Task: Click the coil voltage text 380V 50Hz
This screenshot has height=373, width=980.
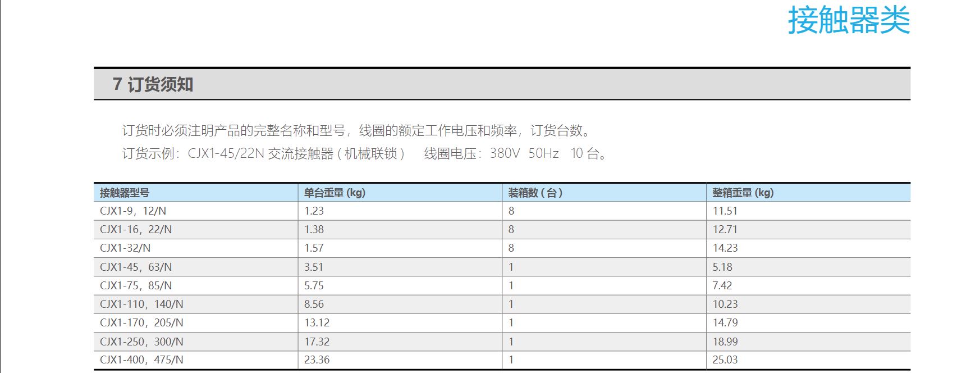Action: pyautogui.click(x=524, y=153)
